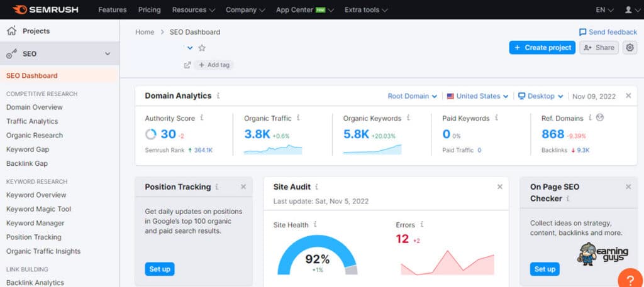
Task: Open Traffic Analytics in sidebar
Action: 32,121
